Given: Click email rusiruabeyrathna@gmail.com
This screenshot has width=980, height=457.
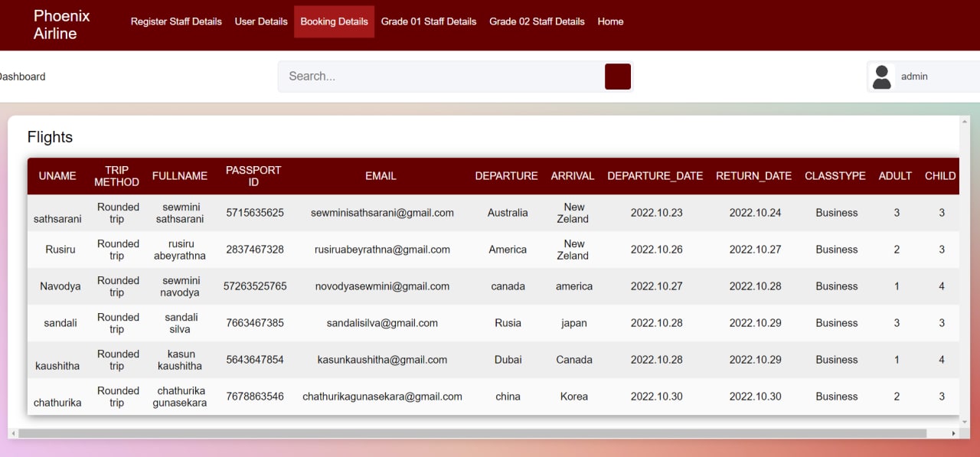Looking at the screenshot, I should pyautogui.click(x=382, y=250).
